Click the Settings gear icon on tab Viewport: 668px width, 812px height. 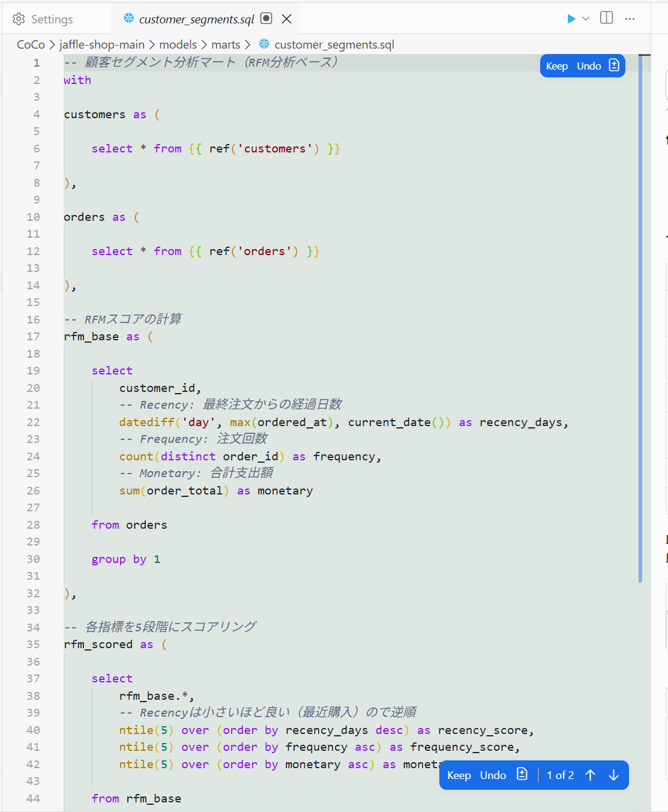tap(19, 19)
